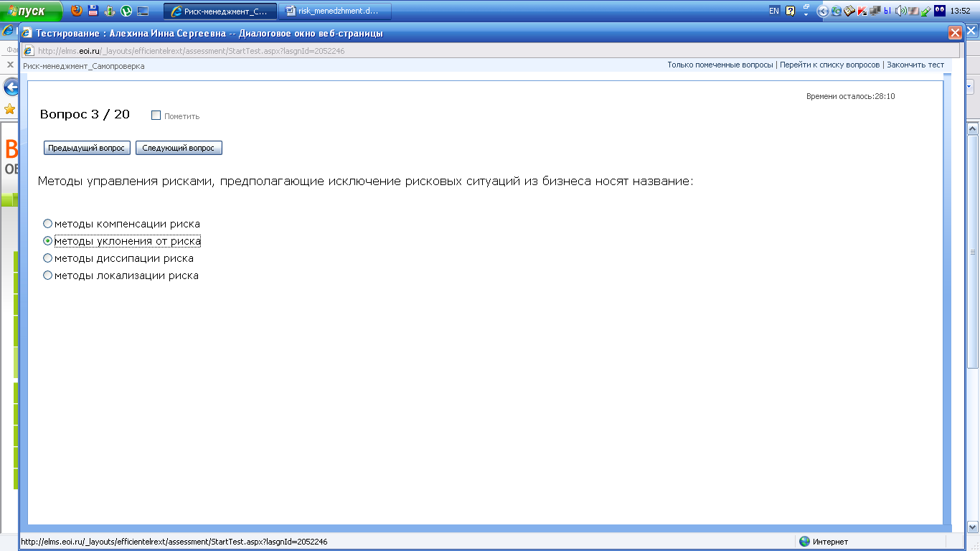The height and width of the screenshot is (551, 980).
Task: Switch to risk_menedzhment Word taskbar button
Action: pos(335,11)
